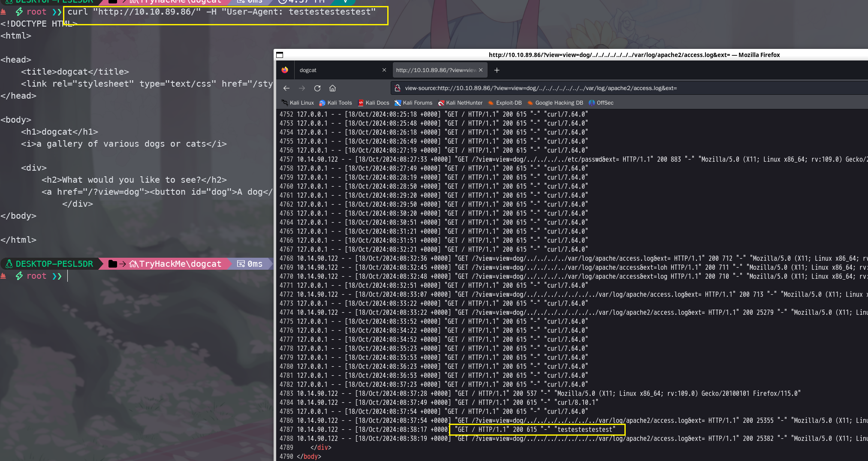This screenshot has width=868, height=461.
Task: Go back using Firefox's back arrow
Action: pyautogui.click(x=286, y=88)
